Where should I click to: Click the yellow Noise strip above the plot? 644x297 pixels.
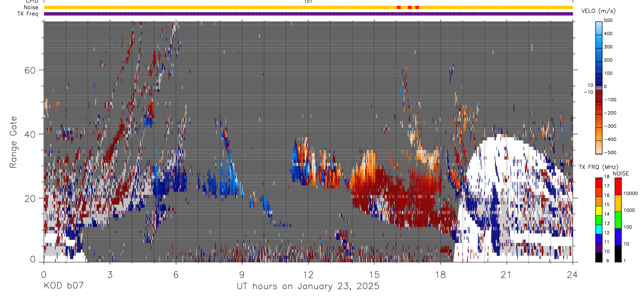click(x=308, y=7)
